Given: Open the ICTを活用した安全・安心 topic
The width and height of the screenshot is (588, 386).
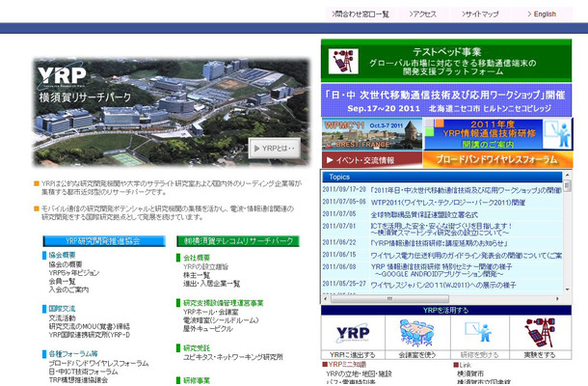Looking at the screenshot, I should click(x=441, y=230).
